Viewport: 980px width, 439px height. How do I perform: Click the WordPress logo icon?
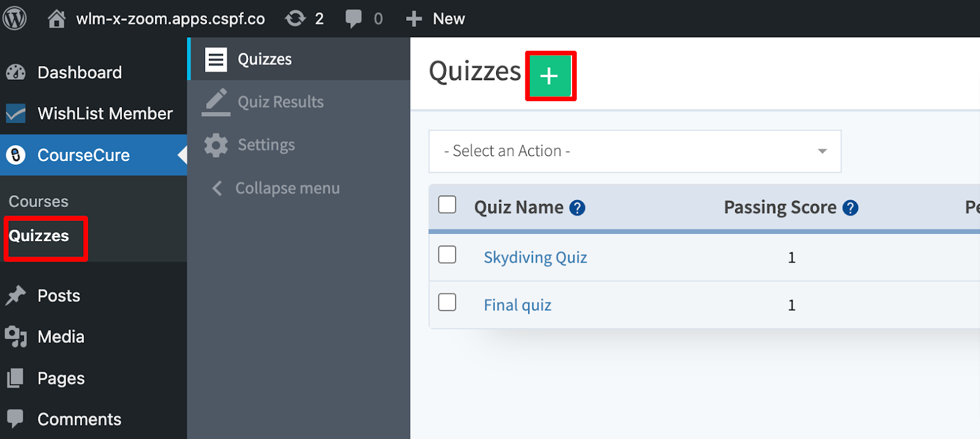[x=15, y=18]
